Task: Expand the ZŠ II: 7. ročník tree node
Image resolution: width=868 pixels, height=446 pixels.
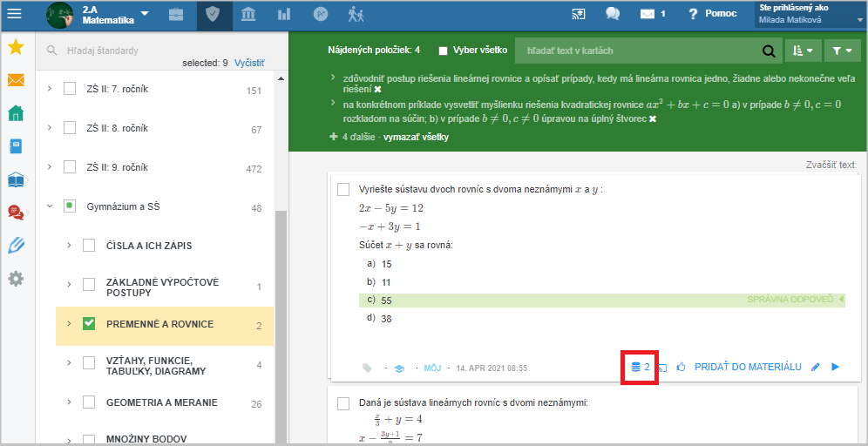Action: pyautogui.click(x=50, y=89)
